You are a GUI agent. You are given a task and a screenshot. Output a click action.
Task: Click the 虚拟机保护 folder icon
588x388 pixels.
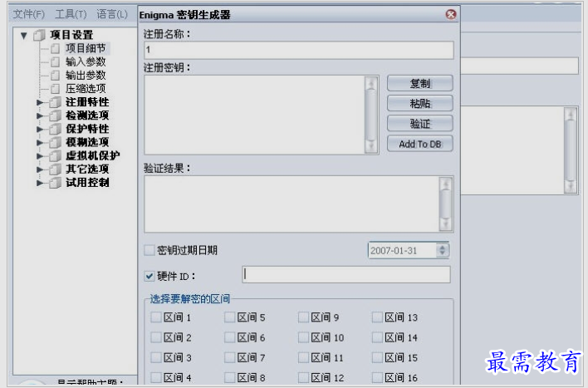click(55, 155)
